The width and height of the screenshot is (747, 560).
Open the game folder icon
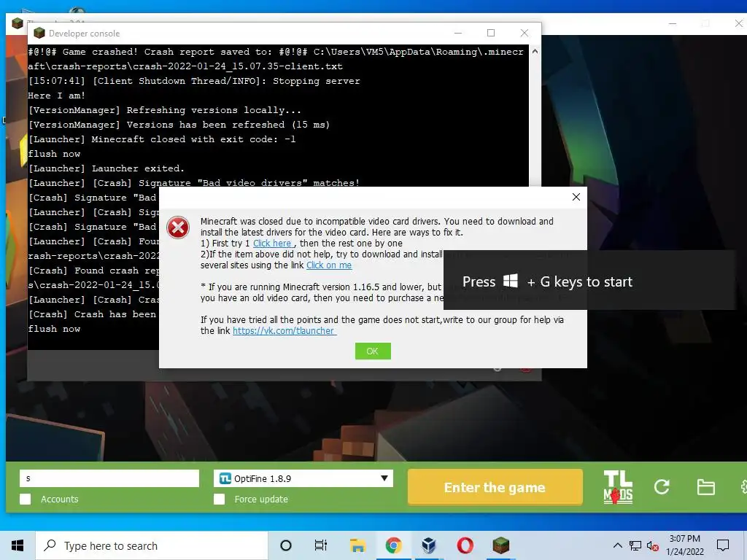[705, 487]
